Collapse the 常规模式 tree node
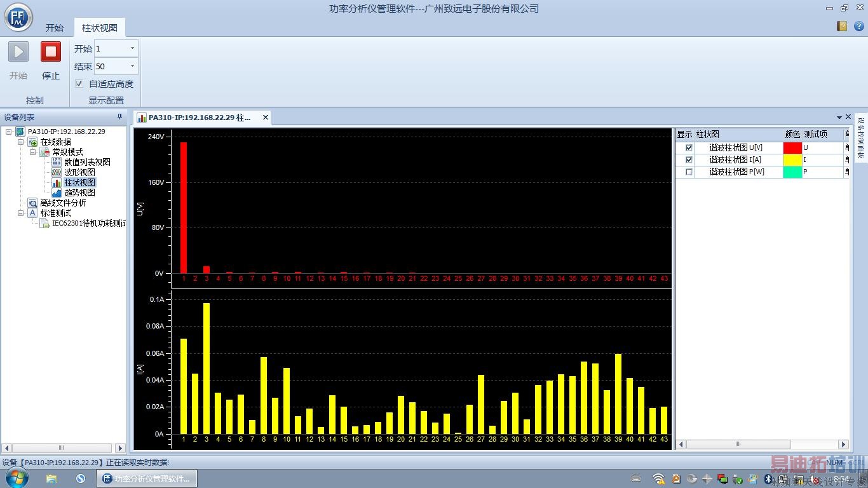Image resolution: width=868 pixels, height=488 pixels. point(33,152)
